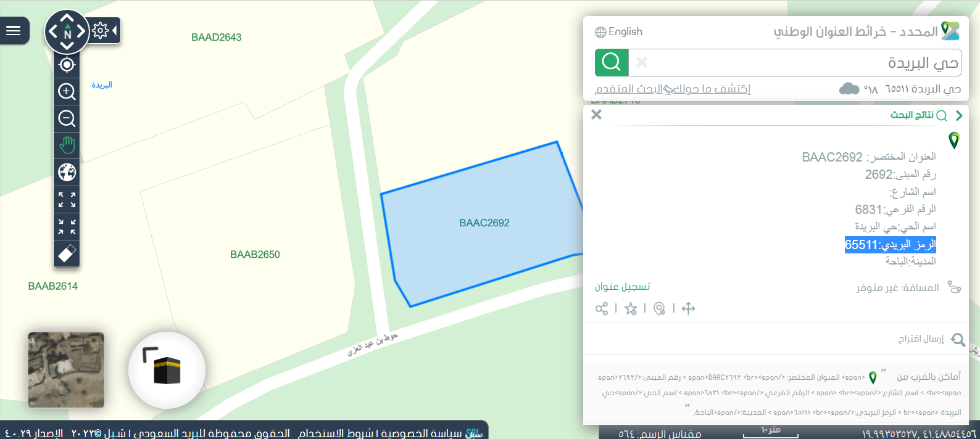This screenshot has width=980, height=439.
Task: Show full extent with globe icon
Action: coord(67,172)
